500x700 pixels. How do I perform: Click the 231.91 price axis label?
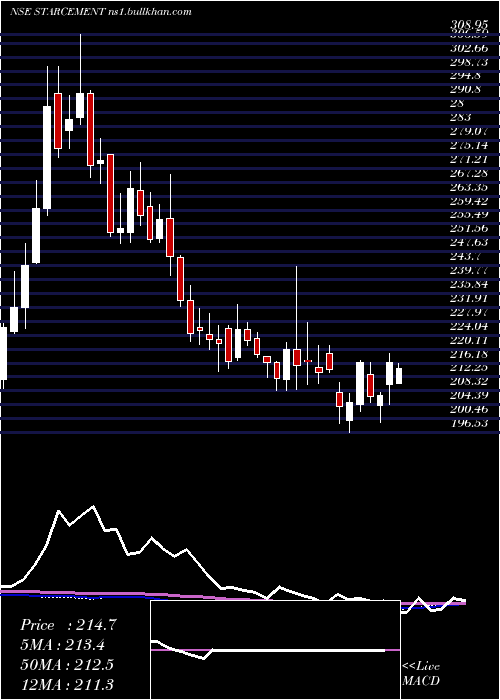pyautogui.click(x=469, y=298)
